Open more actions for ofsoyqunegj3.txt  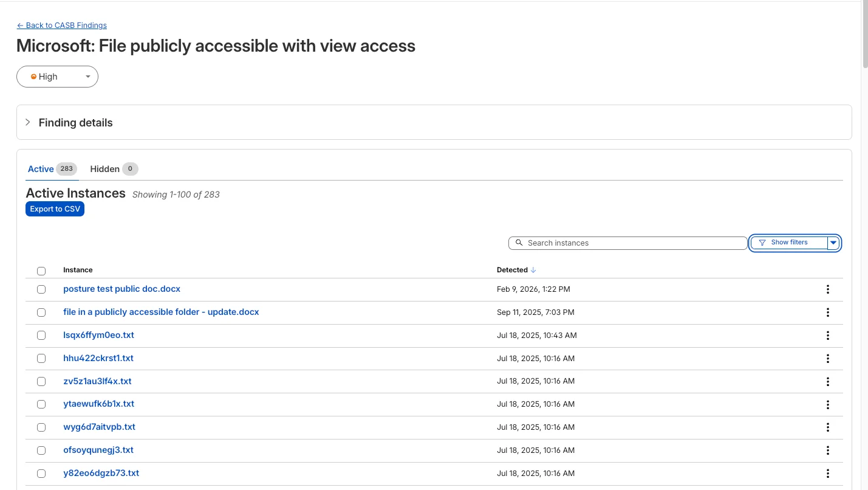coord(827,450)
